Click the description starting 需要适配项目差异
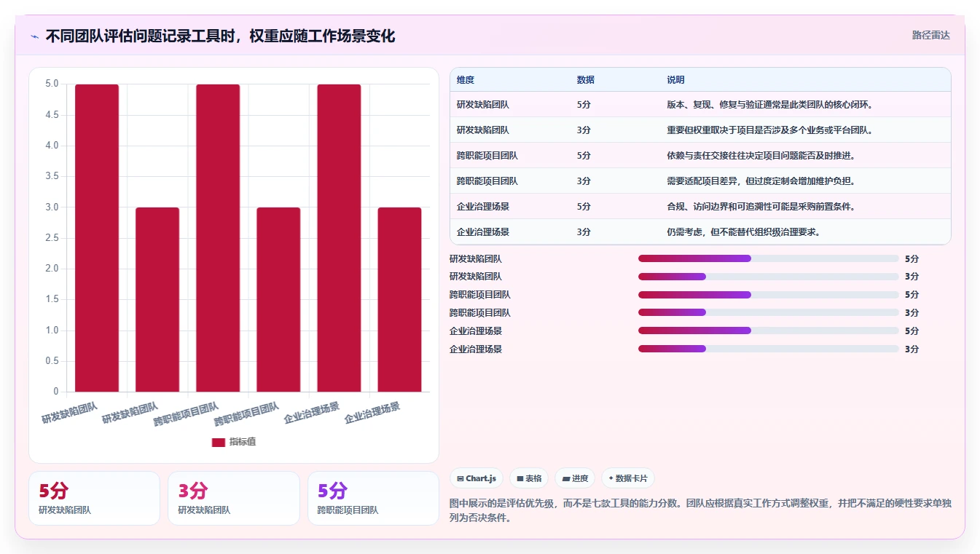Viewport: 980px width, 554px height. click(x=761, y=181)
